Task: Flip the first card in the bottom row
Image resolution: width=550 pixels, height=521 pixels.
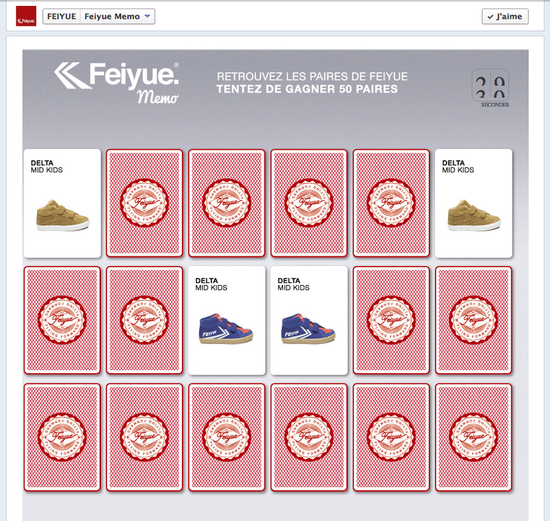Action: (x=62, y=437)
